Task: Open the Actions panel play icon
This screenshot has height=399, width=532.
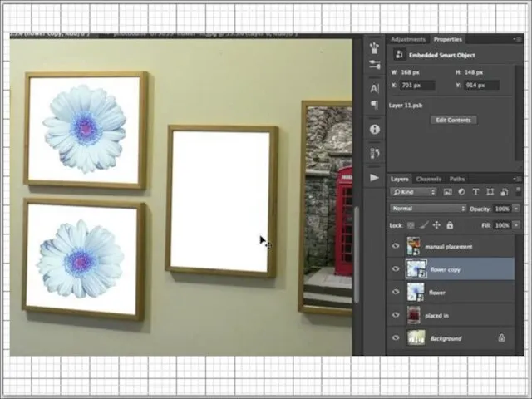Action: (374, 177)
